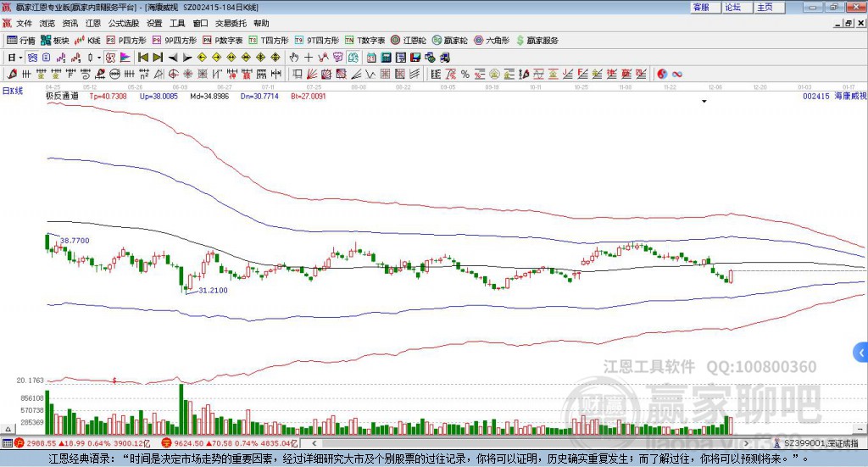Click the 主页 button
This screenshot has height=467, width=868.
[769, 7]
